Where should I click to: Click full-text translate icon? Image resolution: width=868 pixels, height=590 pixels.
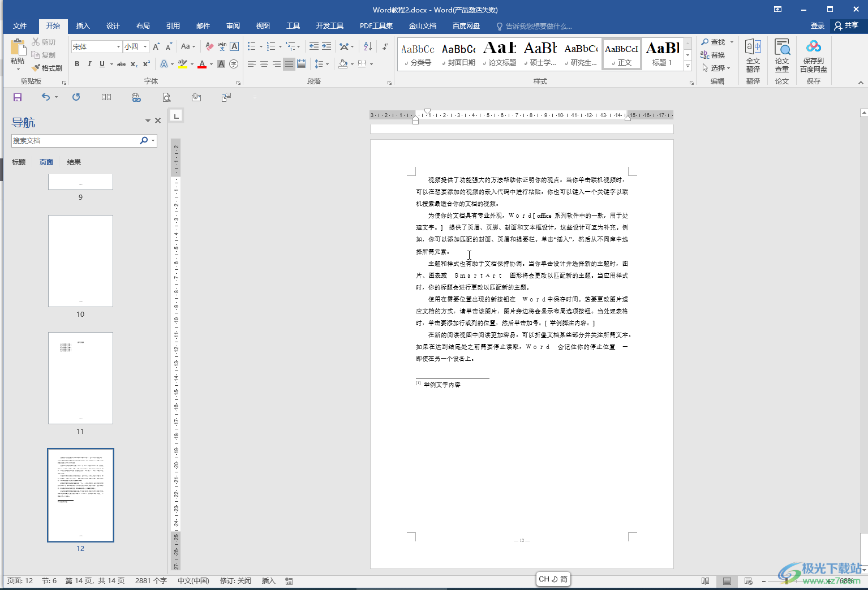[753, 55]
